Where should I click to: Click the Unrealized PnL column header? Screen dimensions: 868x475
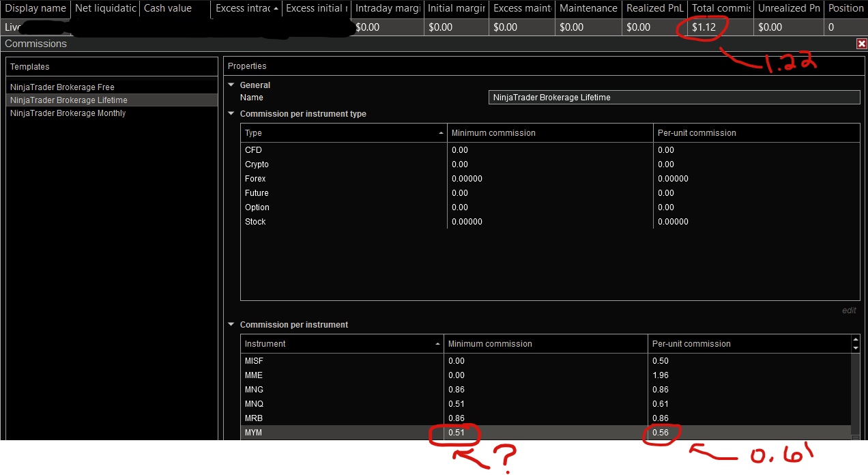(788, 9)
